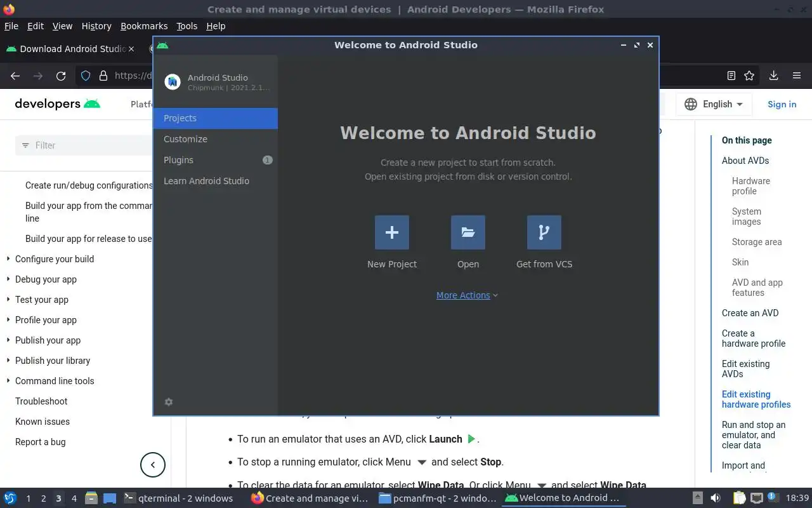Click the tracking protection shield icon
The width and height of the screenshot is (812, 508).
pos(86,76)
